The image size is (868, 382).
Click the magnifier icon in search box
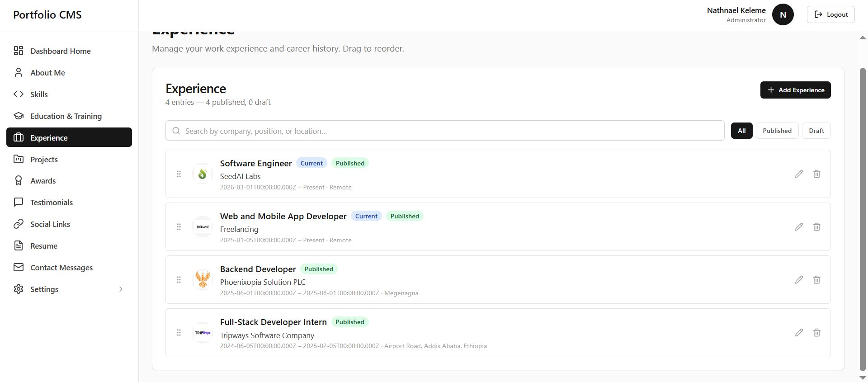[176, 131]
